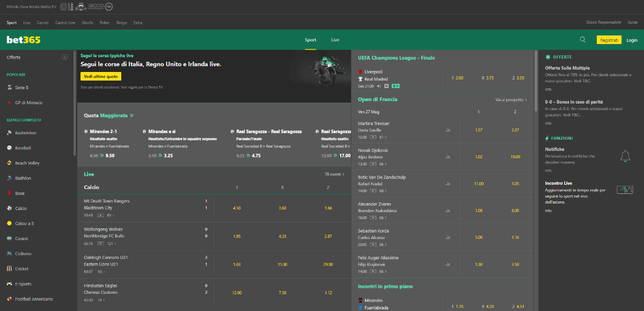
Task: Click the Boxe glove icon in sidebar
Action: click(10, 193)
